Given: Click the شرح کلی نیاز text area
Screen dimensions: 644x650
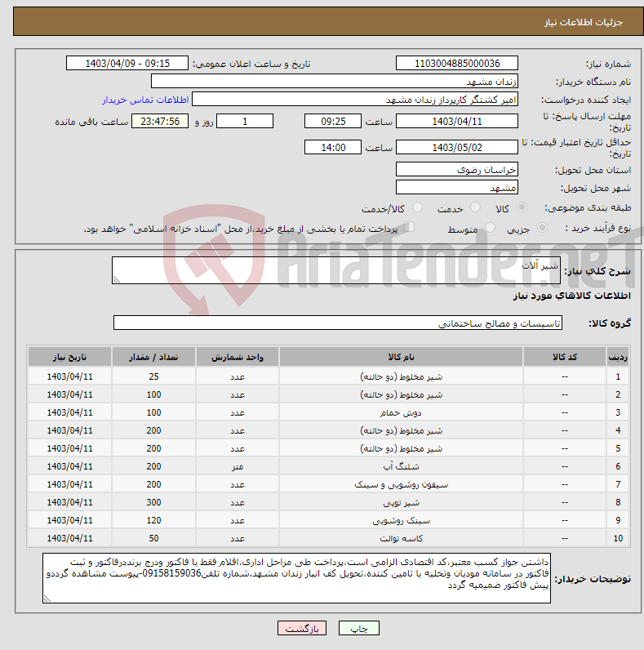Looking at the screenshot, I should click(x=336, y=270).
